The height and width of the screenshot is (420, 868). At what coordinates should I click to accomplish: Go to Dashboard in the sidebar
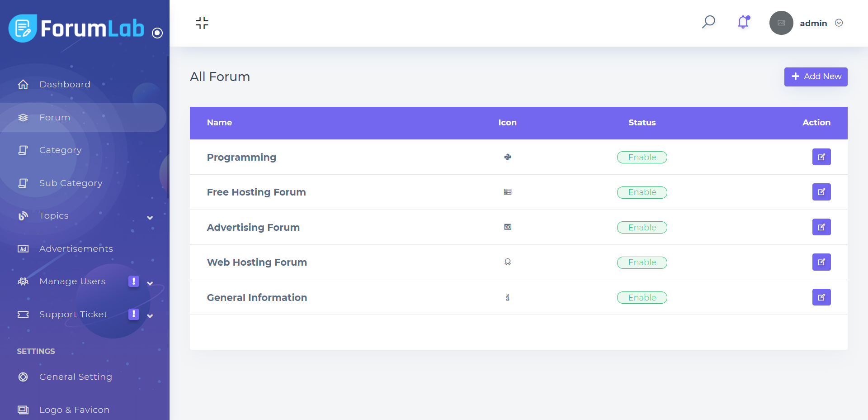tap(65, 85)
